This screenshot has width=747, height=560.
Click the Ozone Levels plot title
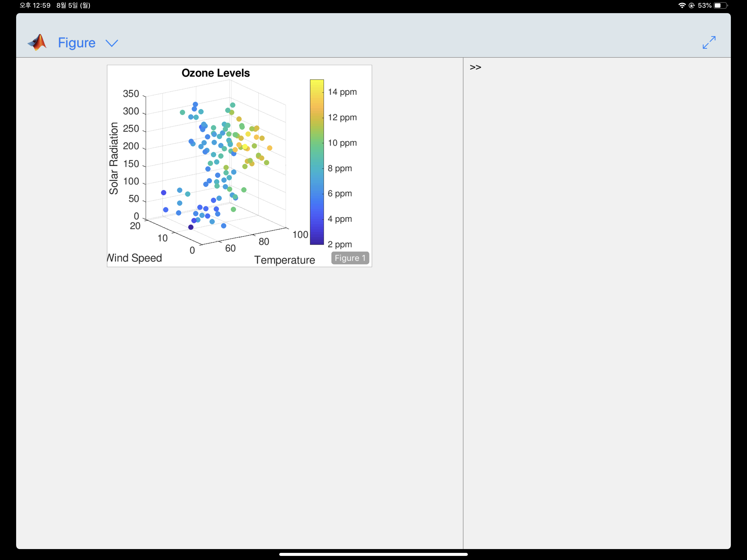tap(215, 73)
